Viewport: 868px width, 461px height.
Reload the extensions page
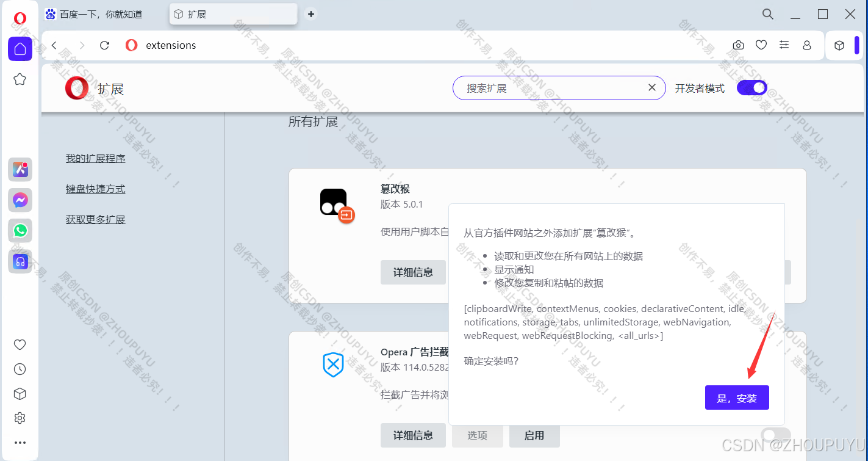(x=104, y=45)
